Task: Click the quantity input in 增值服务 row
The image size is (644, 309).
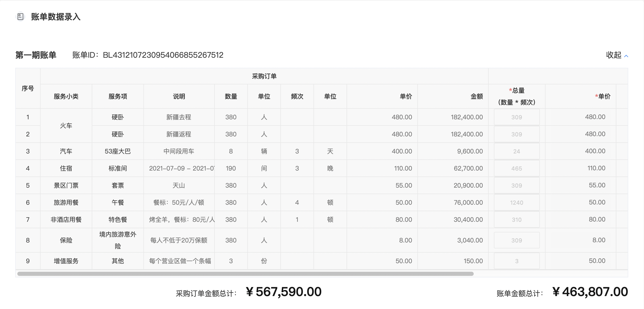Action: pos(517,261)
